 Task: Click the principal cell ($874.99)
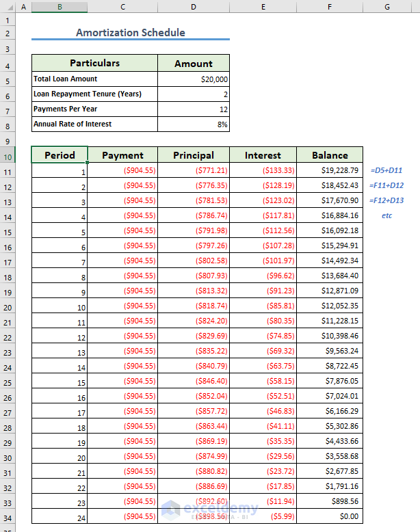click(x=194, y=456)
